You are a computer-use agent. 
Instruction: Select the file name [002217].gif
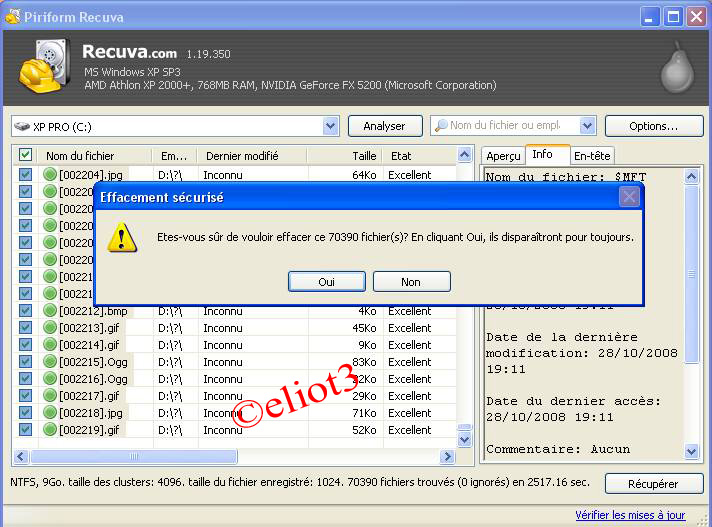click(89, 396)
